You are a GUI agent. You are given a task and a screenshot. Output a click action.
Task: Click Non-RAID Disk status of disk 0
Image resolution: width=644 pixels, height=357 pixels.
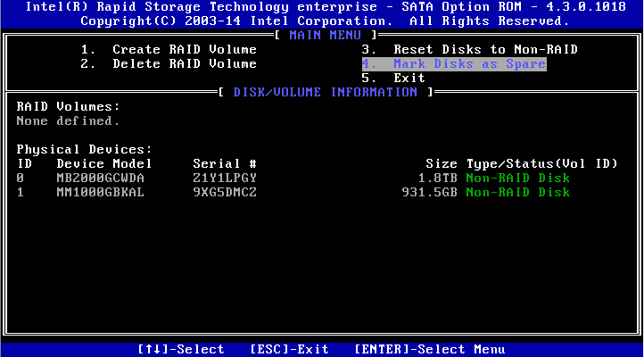(x=518, y=178)
